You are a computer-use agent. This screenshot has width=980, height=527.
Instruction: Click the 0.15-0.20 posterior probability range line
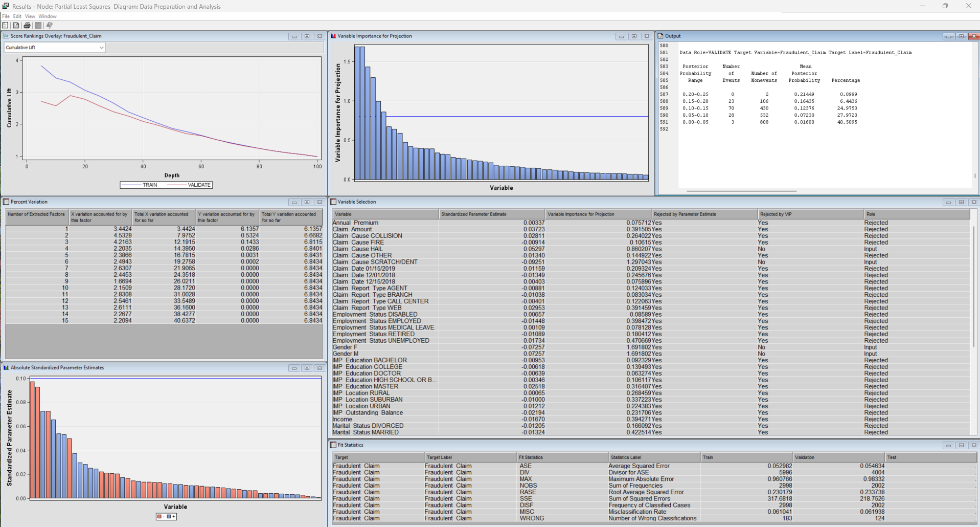click(x=770, y=101)
